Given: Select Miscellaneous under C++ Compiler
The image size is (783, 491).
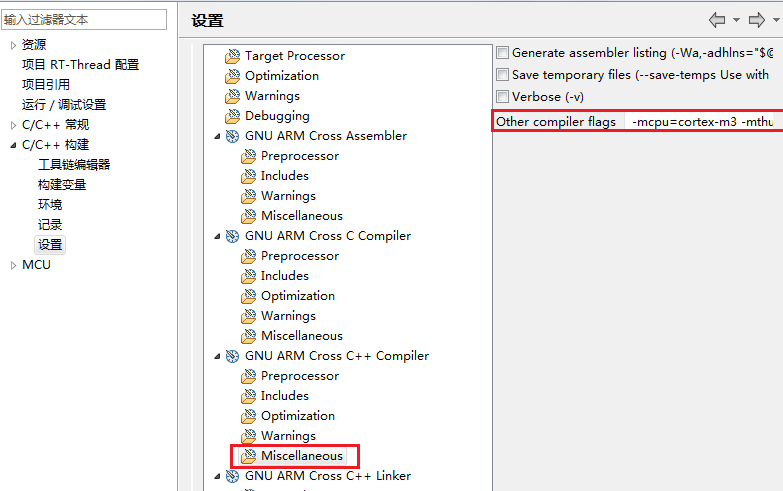Looking at the screenshot, I should click(301, 456).
